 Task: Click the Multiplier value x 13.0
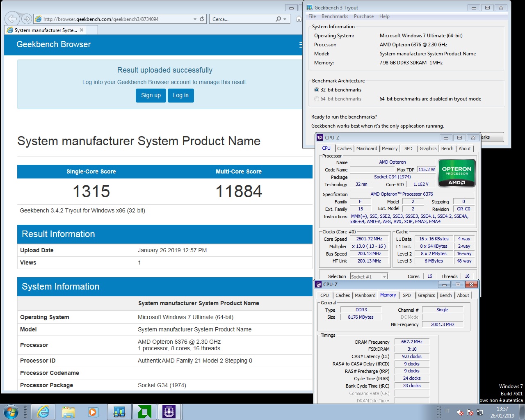[369, 246]
